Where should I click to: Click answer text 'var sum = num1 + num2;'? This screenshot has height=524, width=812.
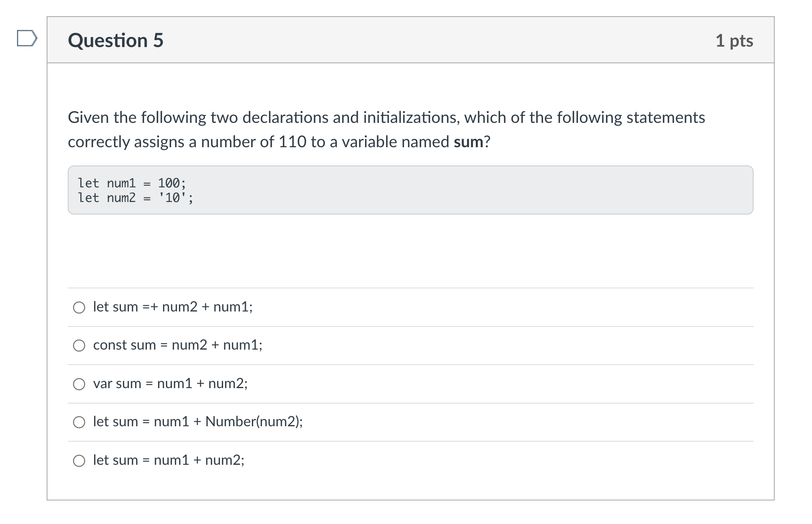(170, 383)
